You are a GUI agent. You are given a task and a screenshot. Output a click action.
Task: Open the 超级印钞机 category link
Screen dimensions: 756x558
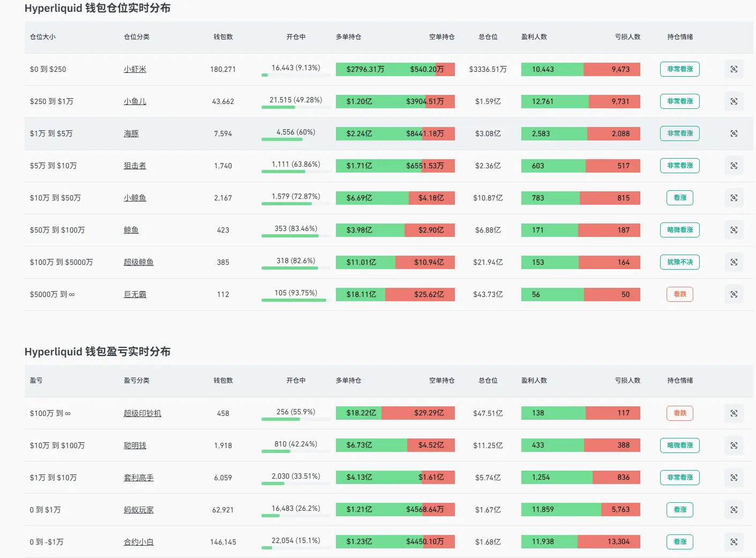(x=143, y=413)
